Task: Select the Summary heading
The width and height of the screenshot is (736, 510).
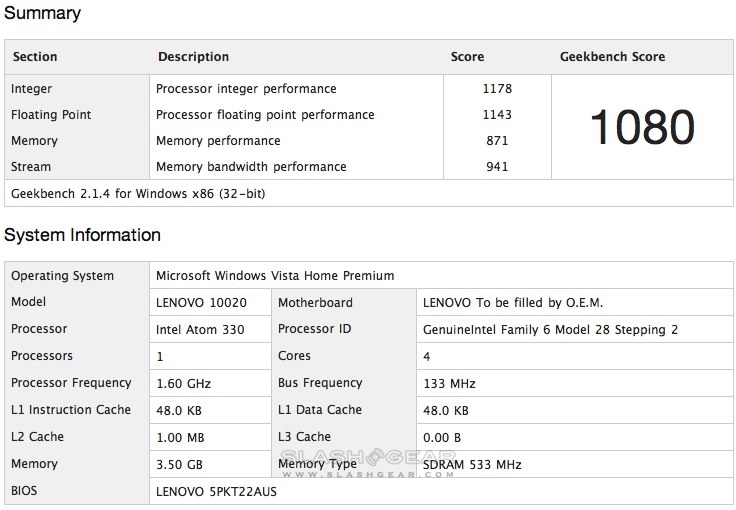Action: (42, 14)
